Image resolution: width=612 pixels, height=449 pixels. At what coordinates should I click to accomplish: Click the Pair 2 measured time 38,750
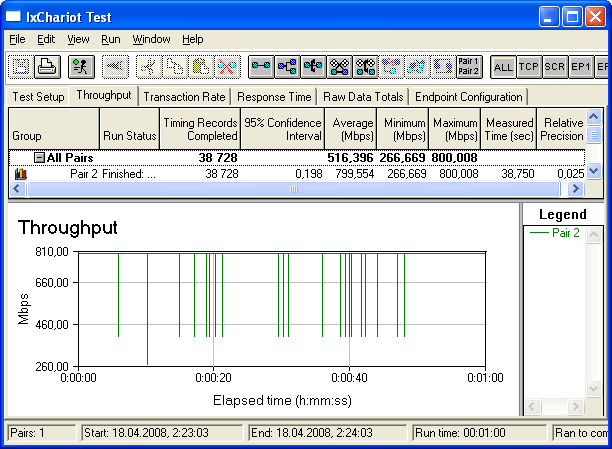[518, 174]
